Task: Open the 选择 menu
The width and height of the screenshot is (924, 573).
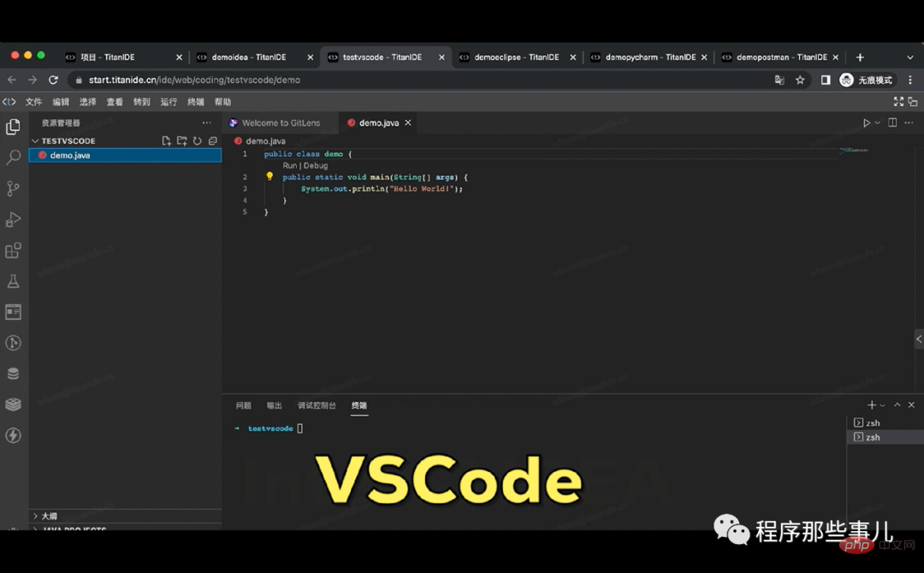Action: point(88,102)
